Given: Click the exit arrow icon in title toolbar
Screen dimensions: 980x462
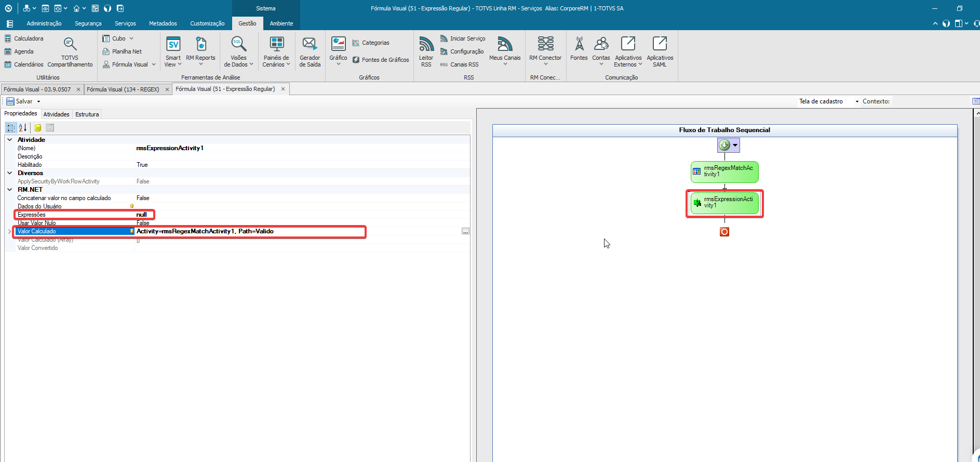Looking at the screenshot, I should (120, 8).
